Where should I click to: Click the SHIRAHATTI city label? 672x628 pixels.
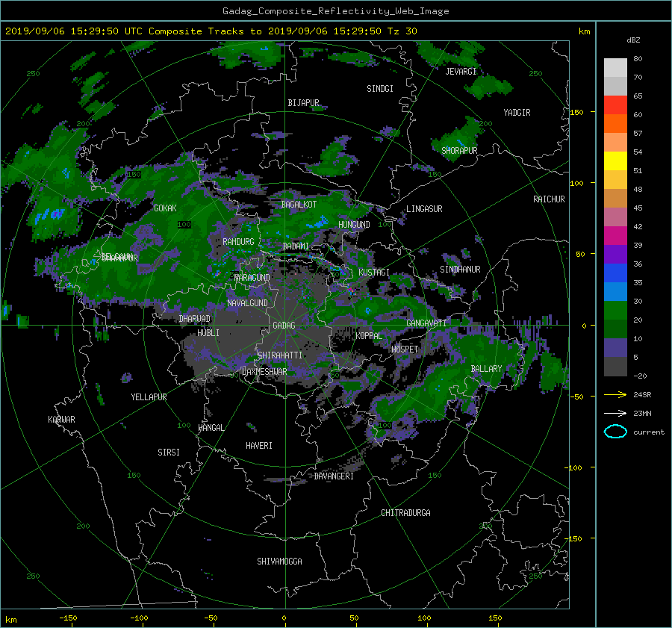tap(280, 355)
